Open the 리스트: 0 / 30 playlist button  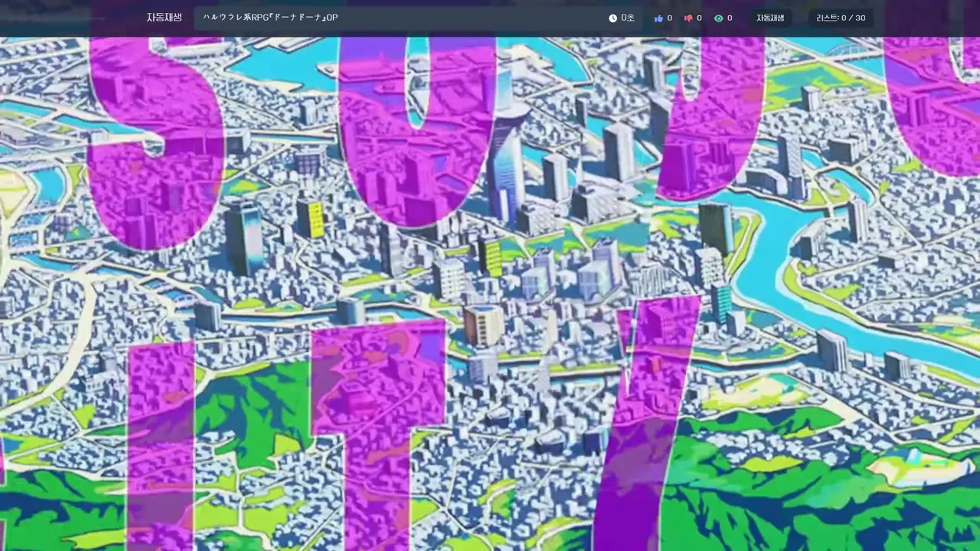point(841,18)
